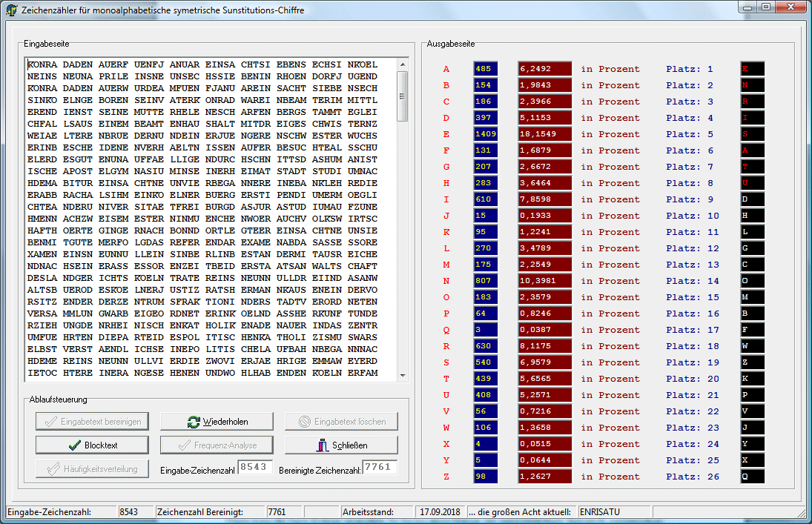This screenshot has width=812, height=524.
Task: Click the label Platz: 20
Action: (x=693, y=379)
